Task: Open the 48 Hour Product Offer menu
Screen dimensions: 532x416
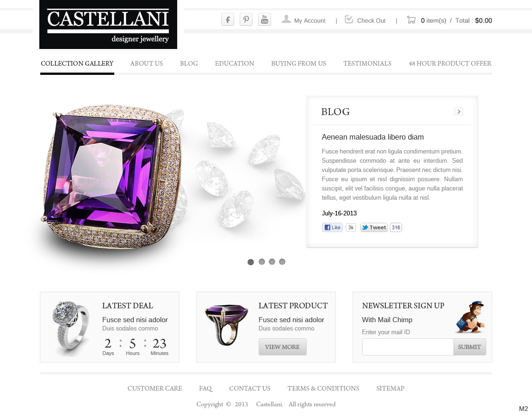Action: point(450,63)
